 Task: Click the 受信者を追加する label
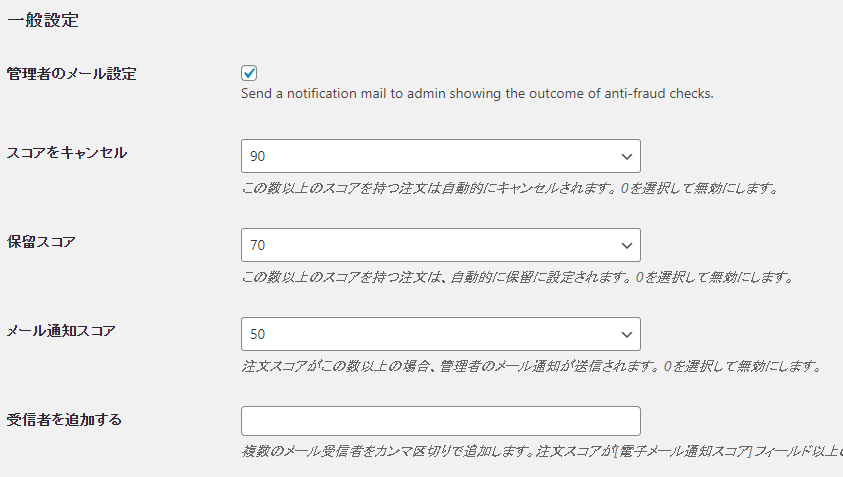coord(64,419)
